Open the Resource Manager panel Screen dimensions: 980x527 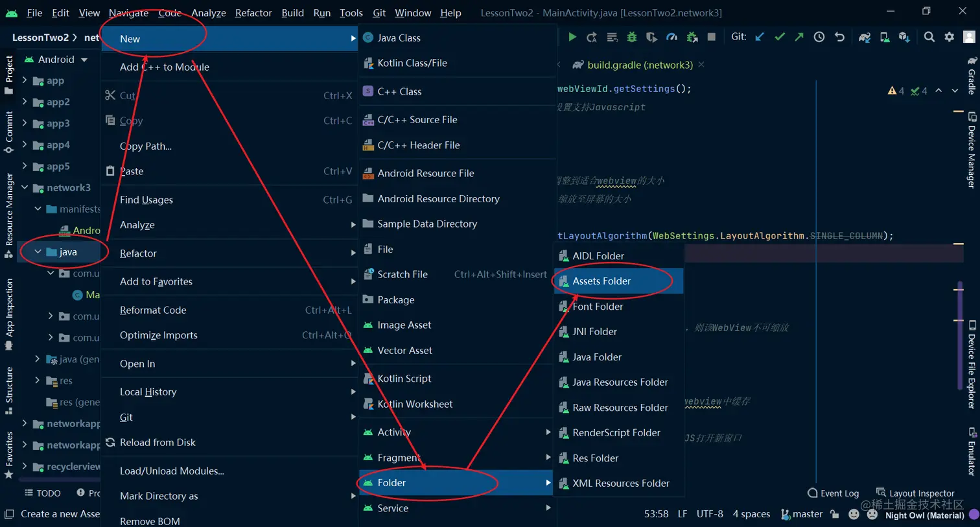(x=9, y=216)
